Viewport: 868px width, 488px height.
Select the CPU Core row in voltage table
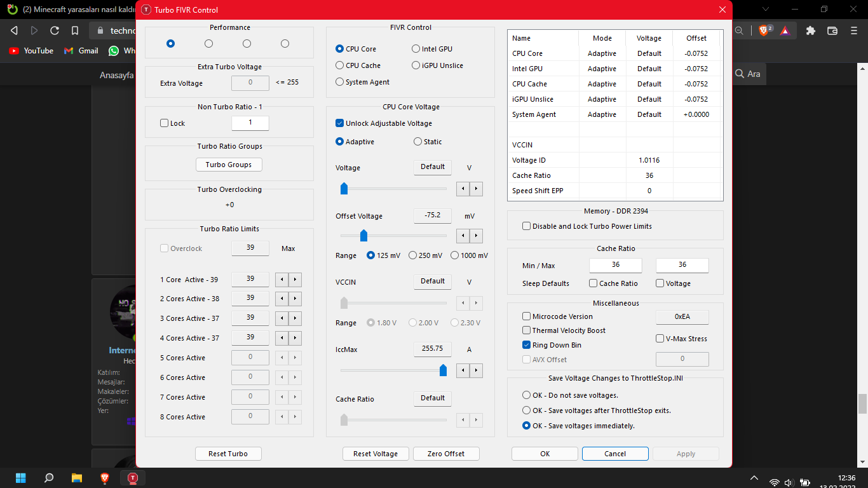pyautogui.click(x=527, y=53)
